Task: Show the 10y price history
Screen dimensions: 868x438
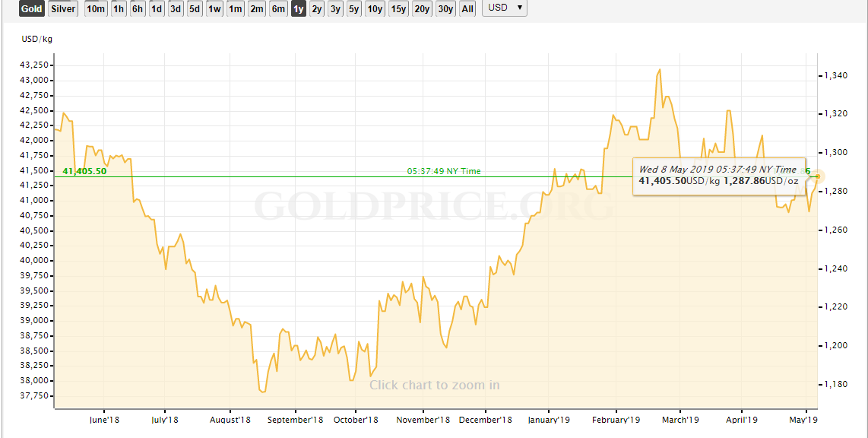Action: tap(375, 9)
